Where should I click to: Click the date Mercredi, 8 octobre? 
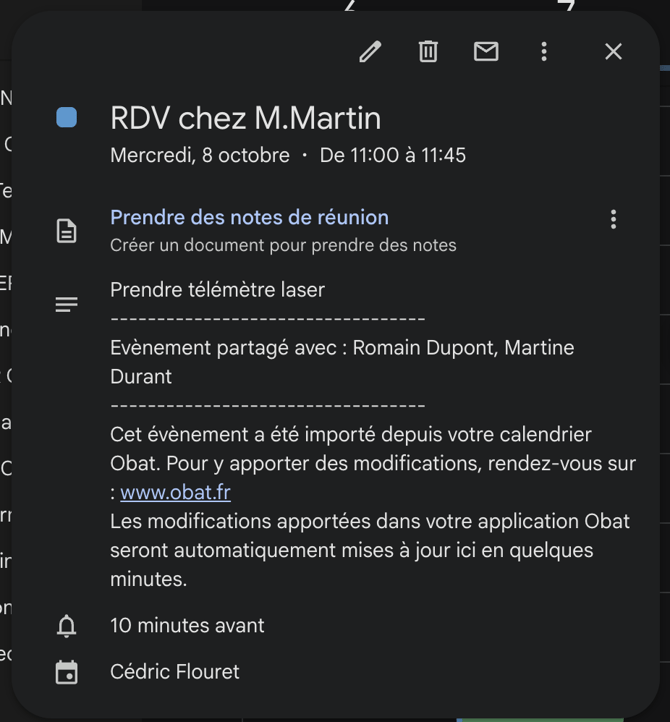tap(200, 155)
